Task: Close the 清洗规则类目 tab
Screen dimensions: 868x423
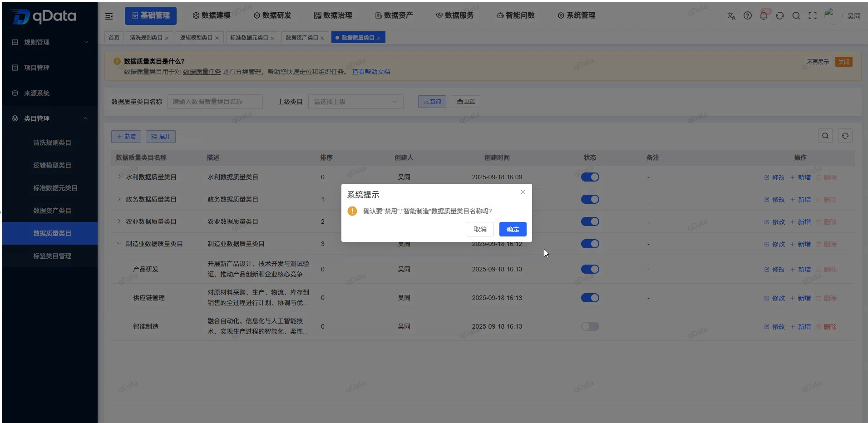Action: pyautogui.click(x=167, y=38)
